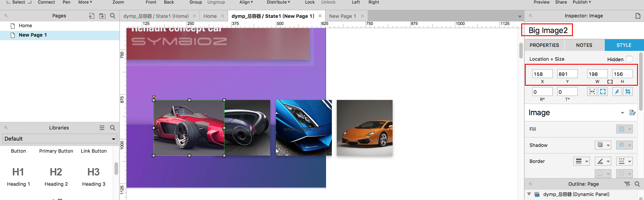The image size is (644, 200).
Task: Click the W width input field
Action: click(597, 74)
